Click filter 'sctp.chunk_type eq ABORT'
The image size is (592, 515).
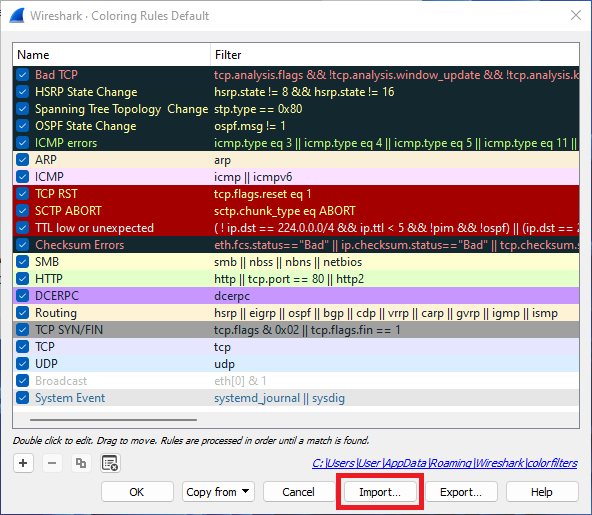pyautogui.click(x=285, y=211)
